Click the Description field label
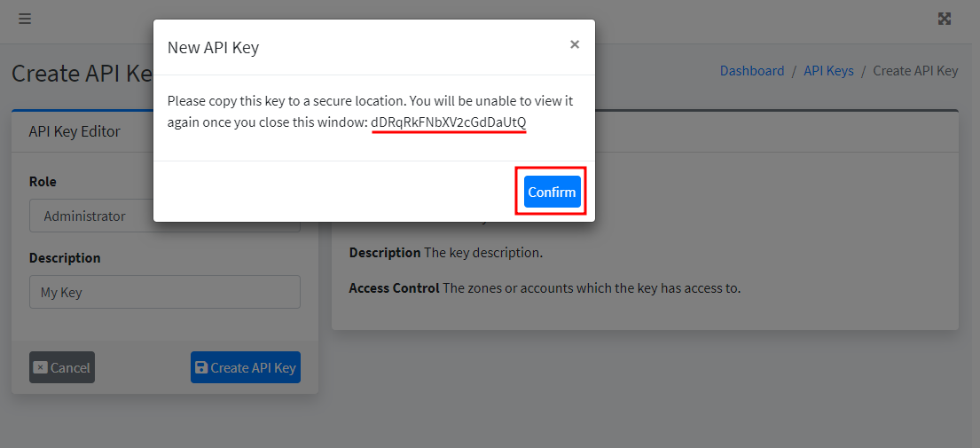Image resolution: width=980 pixels, height=448 pixels. point(65,258)
